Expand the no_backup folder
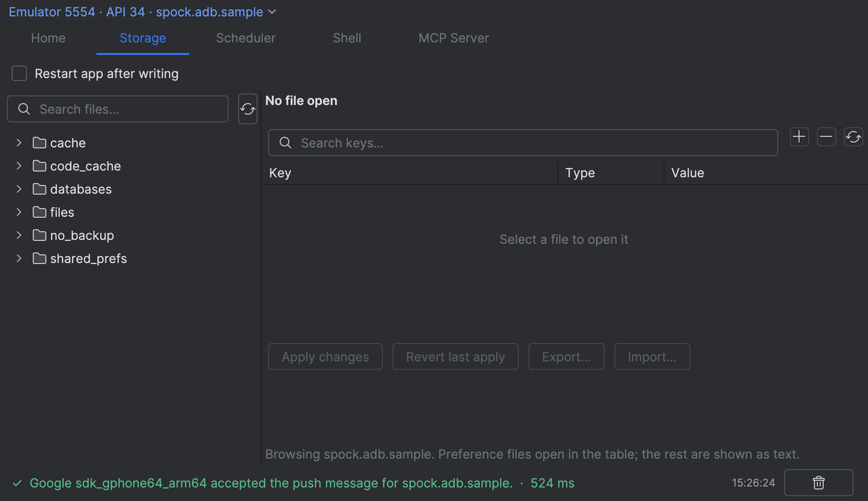 point(19,235)
